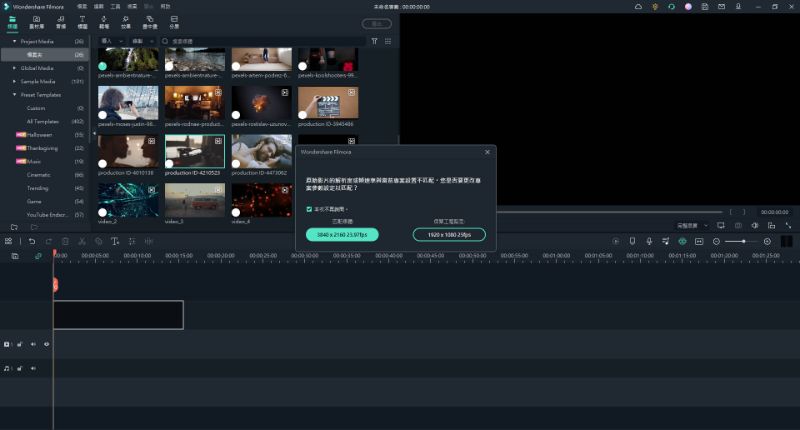Collapse the Project Media tree node
The width and height of the screenshot is (800, 430).
tap(14, 41)
